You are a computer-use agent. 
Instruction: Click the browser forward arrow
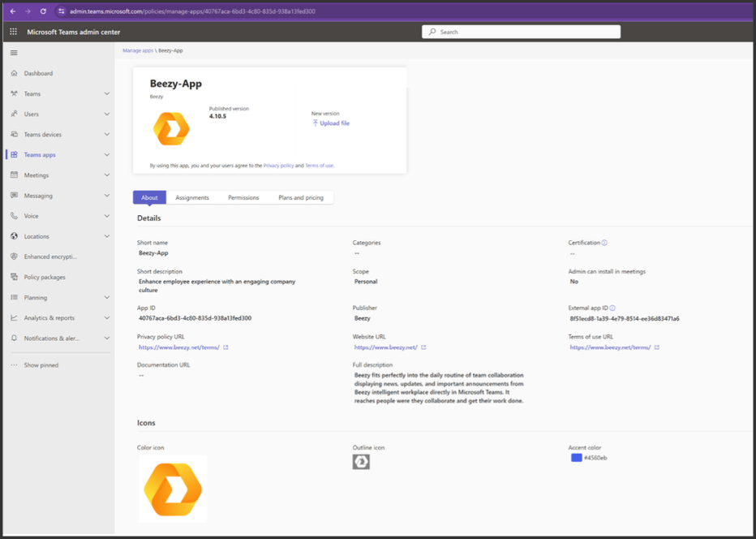click(28, 11)
